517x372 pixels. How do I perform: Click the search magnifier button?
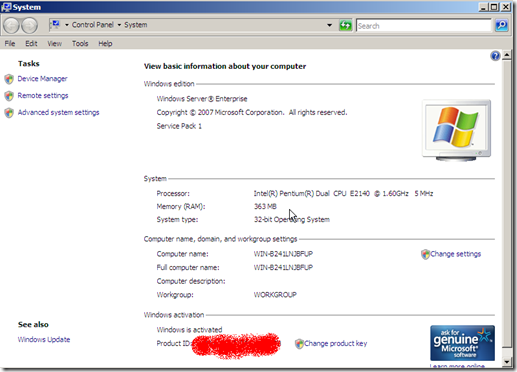click(501, 25)
